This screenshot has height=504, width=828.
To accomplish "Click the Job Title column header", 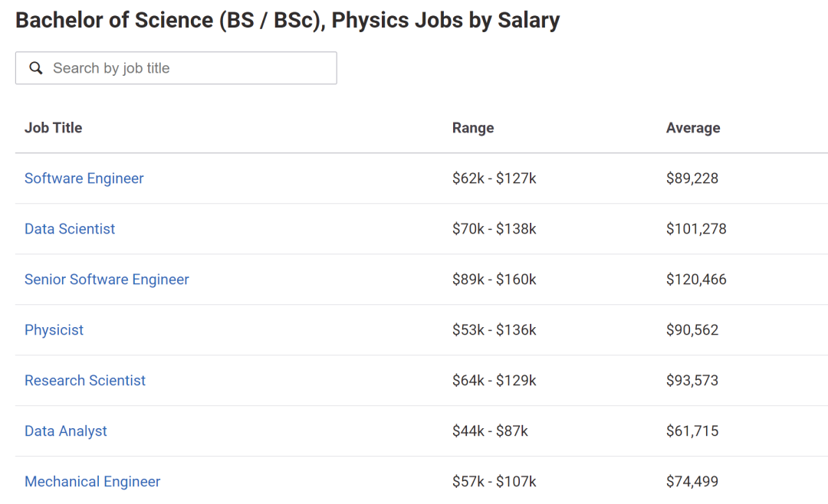I will (x=54, y=128).
